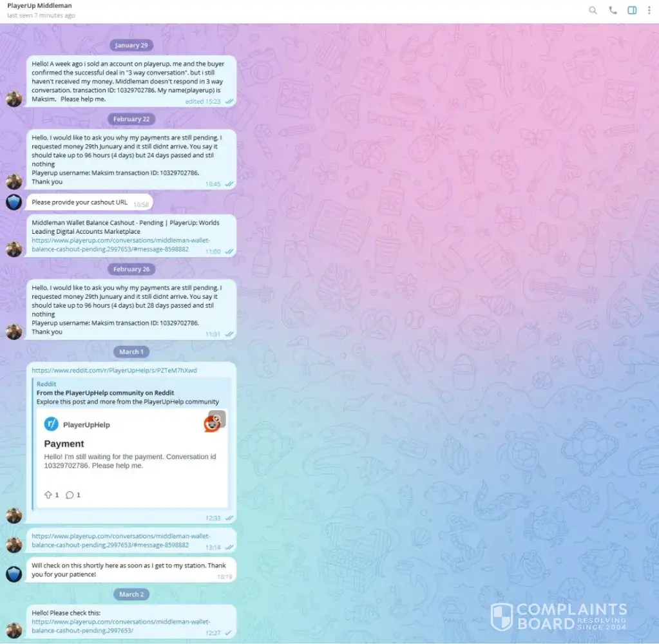
Task: Click Middleman shield avatar beside 'Will check on this'
Action: pyautogui.click(x=14, y=574)
